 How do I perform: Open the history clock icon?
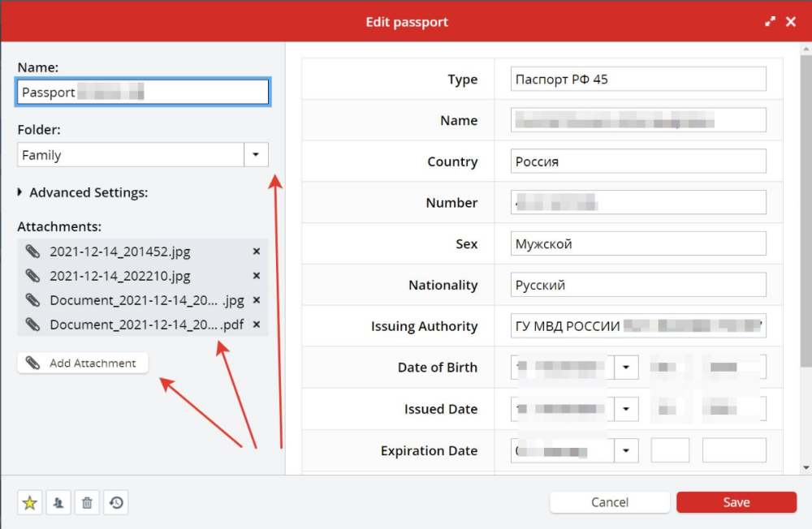coord(116,502)
